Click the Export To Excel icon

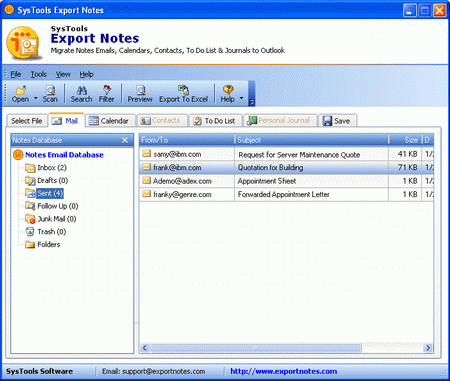183,89
